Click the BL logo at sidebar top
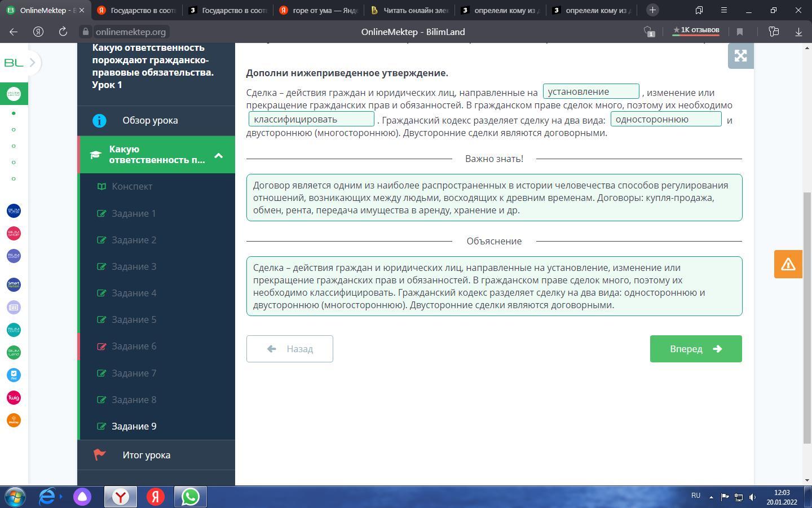The width and height of the screenshot is (812, 508). tap(14, 63)
